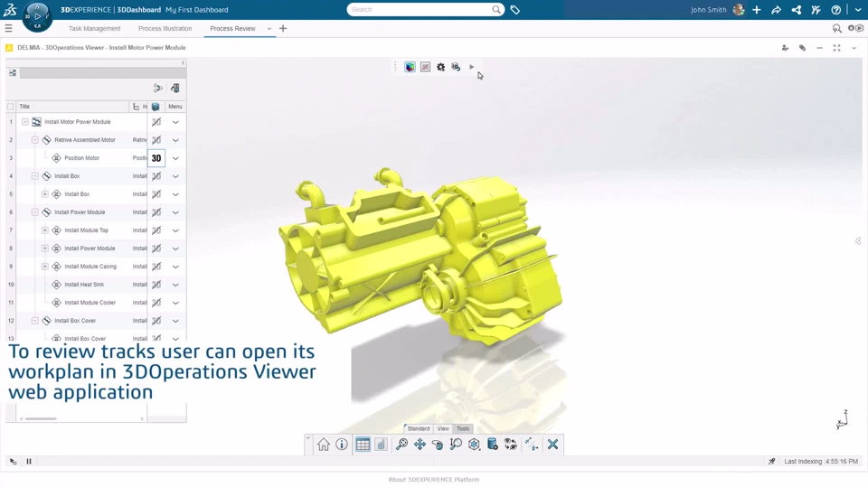Toggle 3D for Install Module Top row
The image size is (868, 488).
(x=156, y=230)
